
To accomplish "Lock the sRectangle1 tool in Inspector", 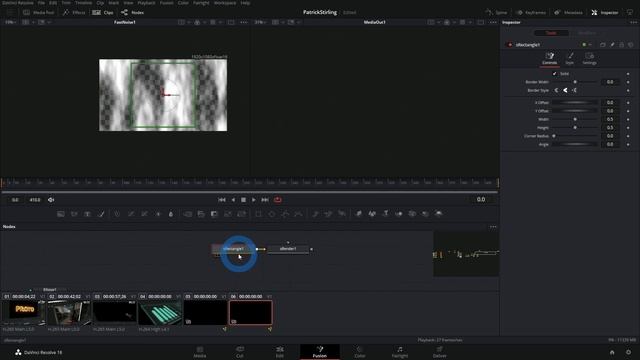I will [622, 45].
